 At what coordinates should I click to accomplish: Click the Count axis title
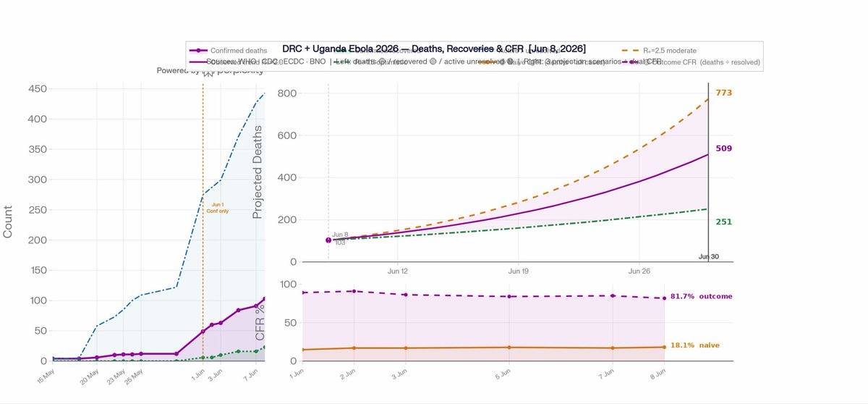[x=8, y=222]
